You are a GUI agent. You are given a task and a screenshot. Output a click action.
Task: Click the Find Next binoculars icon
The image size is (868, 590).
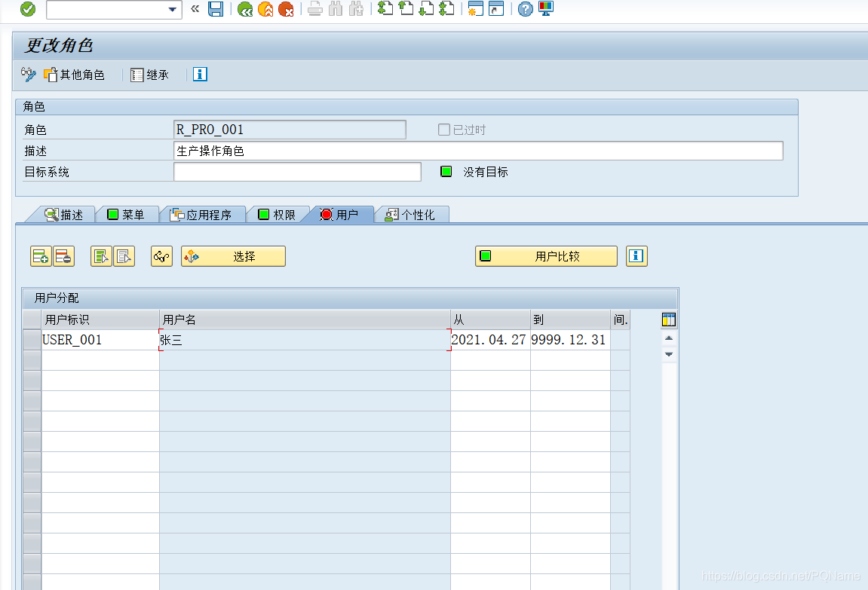(356, 9)
